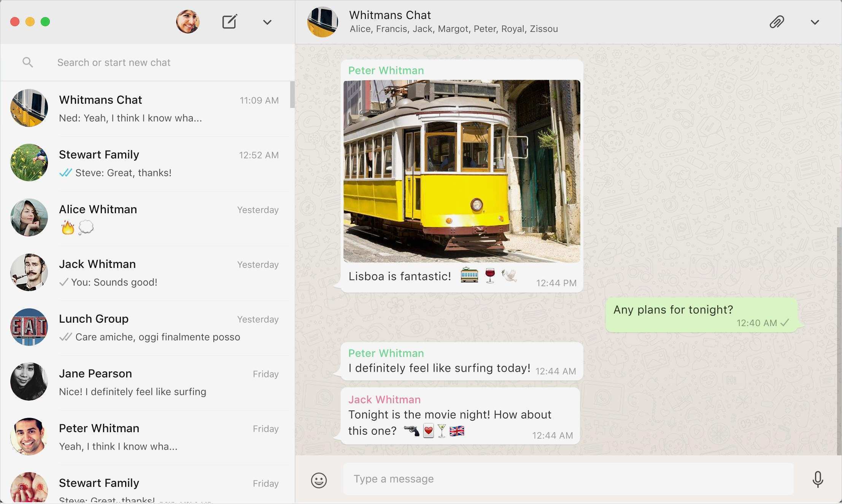
Task: Click the gray delivered checkmark on Any plans message
Action: pos(784,323)
